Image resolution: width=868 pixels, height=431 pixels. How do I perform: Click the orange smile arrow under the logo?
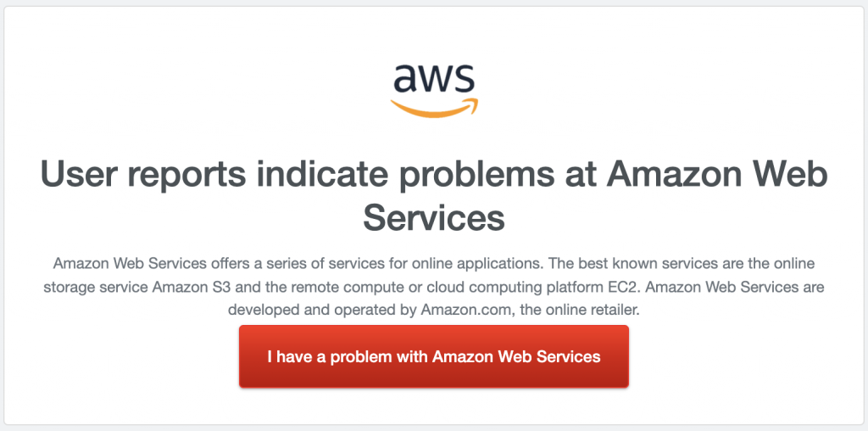pos(434,109)
